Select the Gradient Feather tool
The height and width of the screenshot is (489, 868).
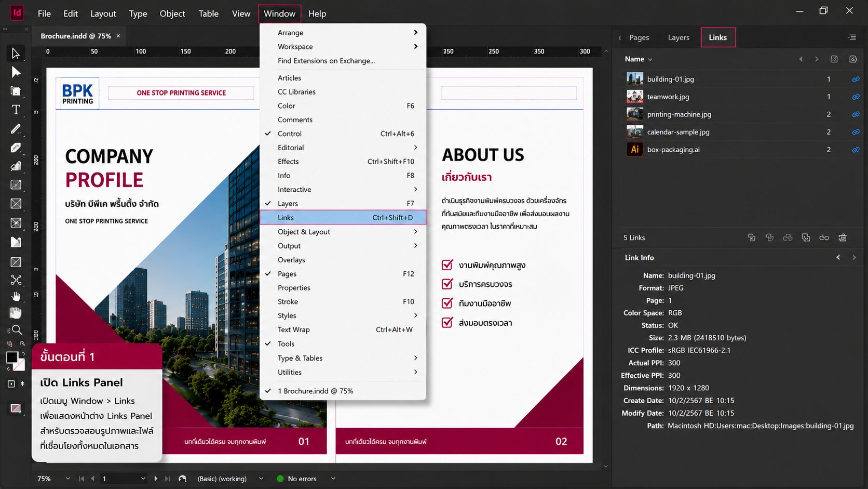(x=16, y=242)
